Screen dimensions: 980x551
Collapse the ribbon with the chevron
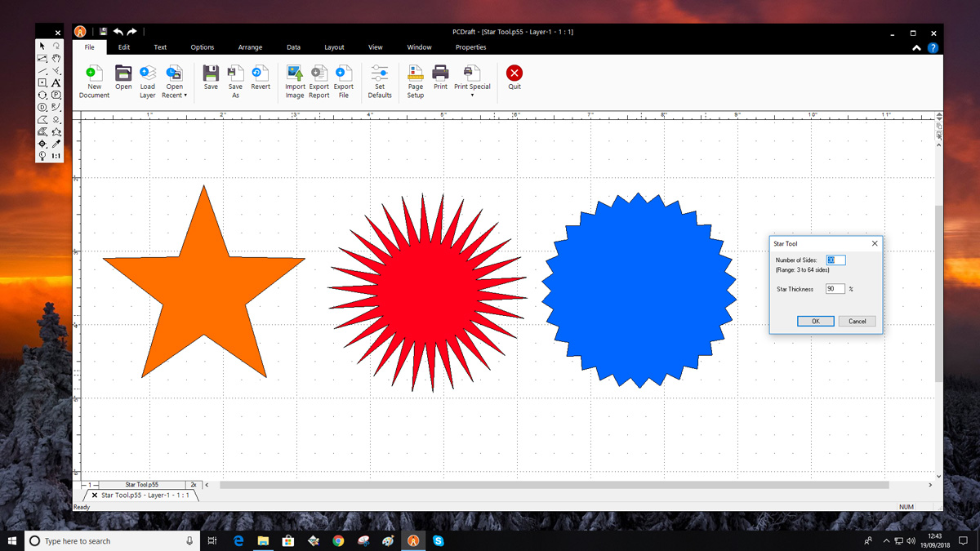[917, 48]
